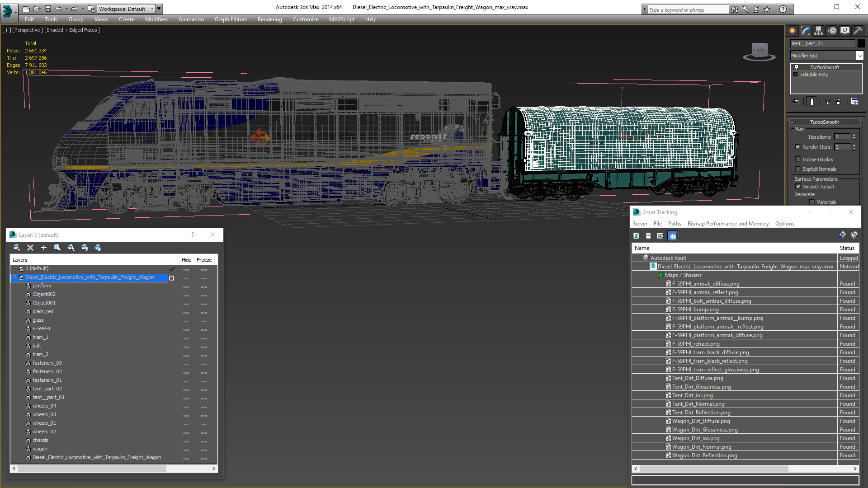Enable the Explicit Normals checkbox

798,169
